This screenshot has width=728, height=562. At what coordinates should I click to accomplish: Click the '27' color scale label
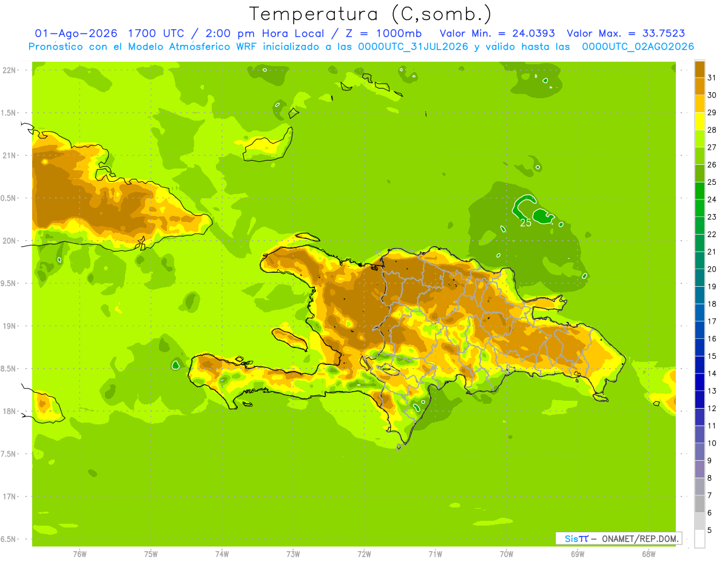click(x=712, y=147)
